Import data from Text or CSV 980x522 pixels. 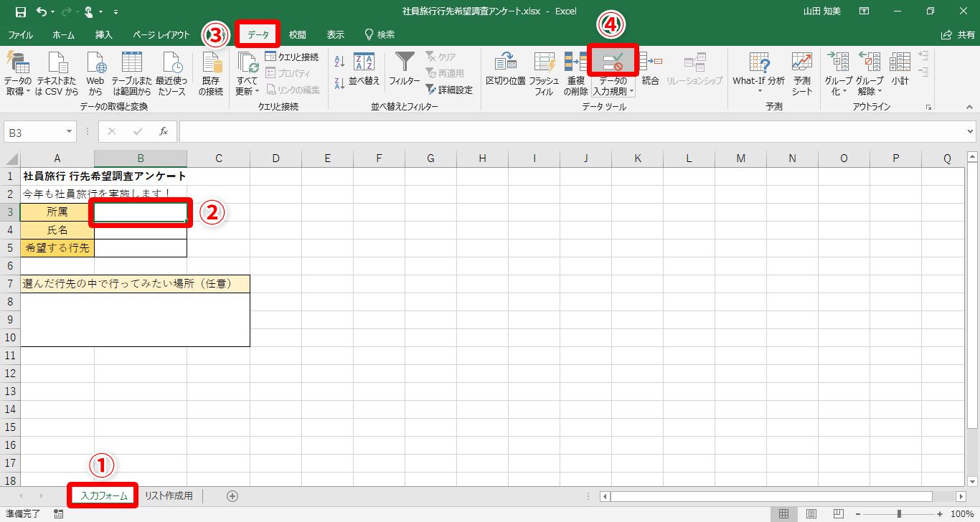point(57,74)
